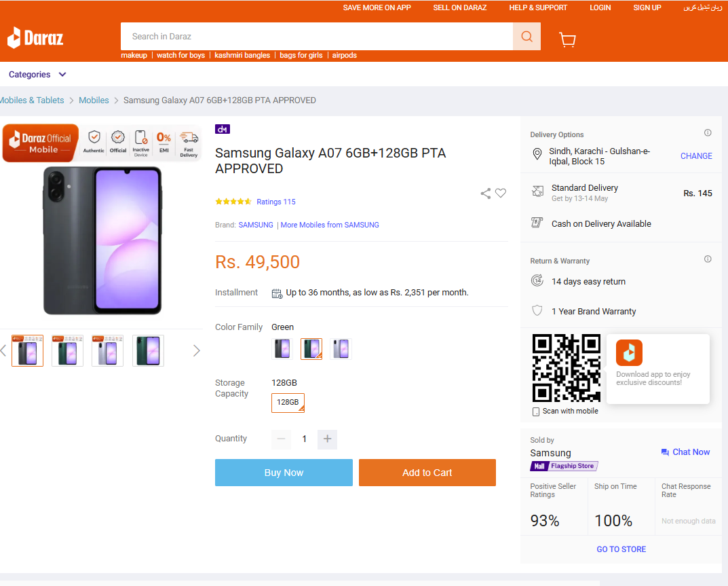Click suggested search 'kashmiri bangles'
The height and width of the screenshot is (586, 728).
click(242, 55)
